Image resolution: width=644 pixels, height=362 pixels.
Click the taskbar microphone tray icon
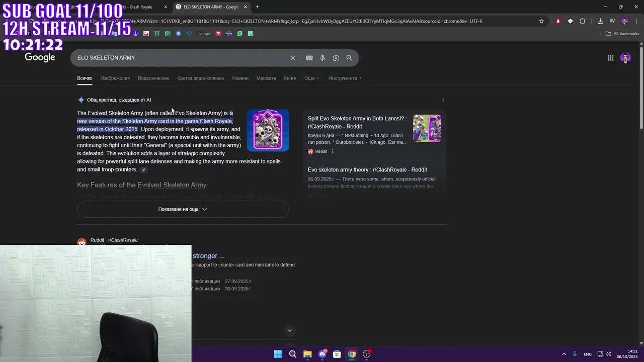click(x=575, y=354)
